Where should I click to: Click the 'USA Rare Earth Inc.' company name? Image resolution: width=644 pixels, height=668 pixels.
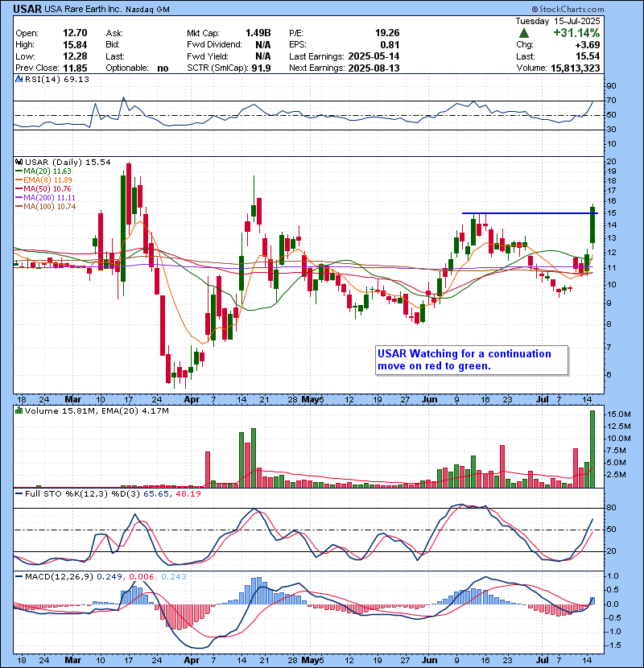pyautogui.click(x=83, y=10)
